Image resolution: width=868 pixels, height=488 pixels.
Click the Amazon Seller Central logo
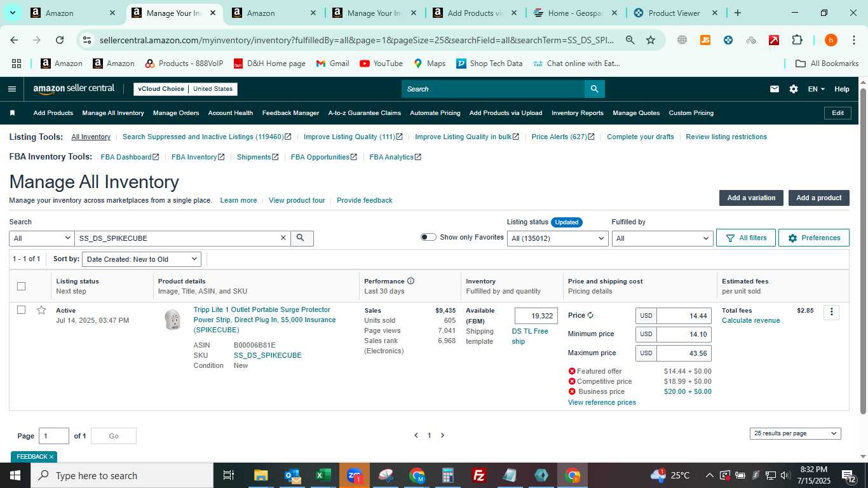(x=74, y=89)
